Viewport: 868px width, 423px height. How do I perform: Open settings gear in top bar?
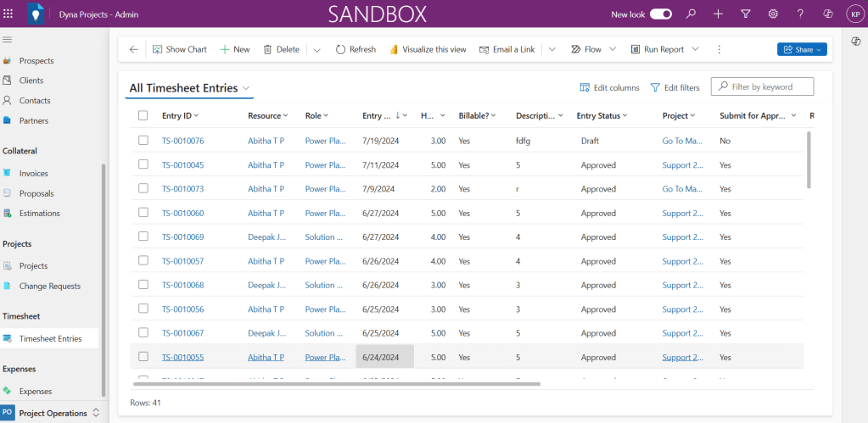point(773,14)
